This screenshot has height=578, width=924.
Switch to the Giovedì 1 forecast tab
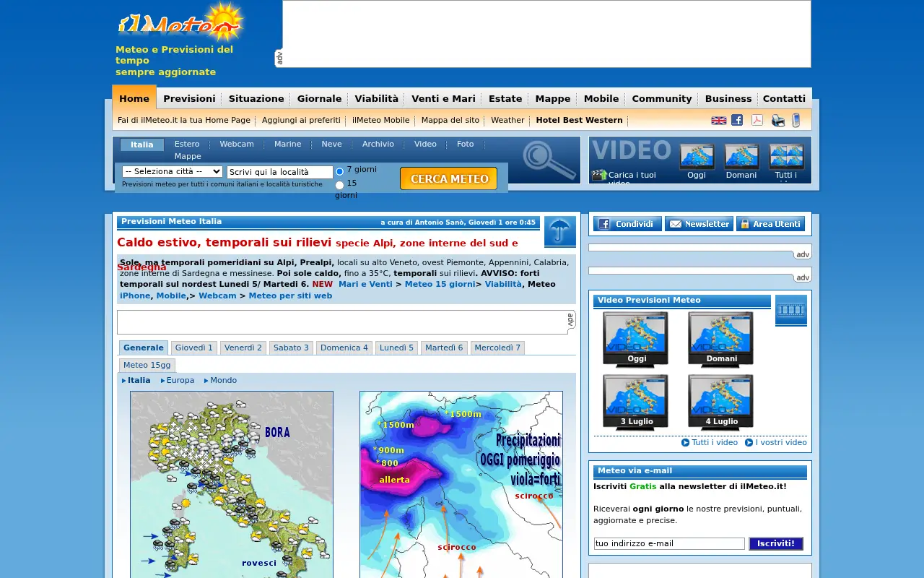pos(194,348)
